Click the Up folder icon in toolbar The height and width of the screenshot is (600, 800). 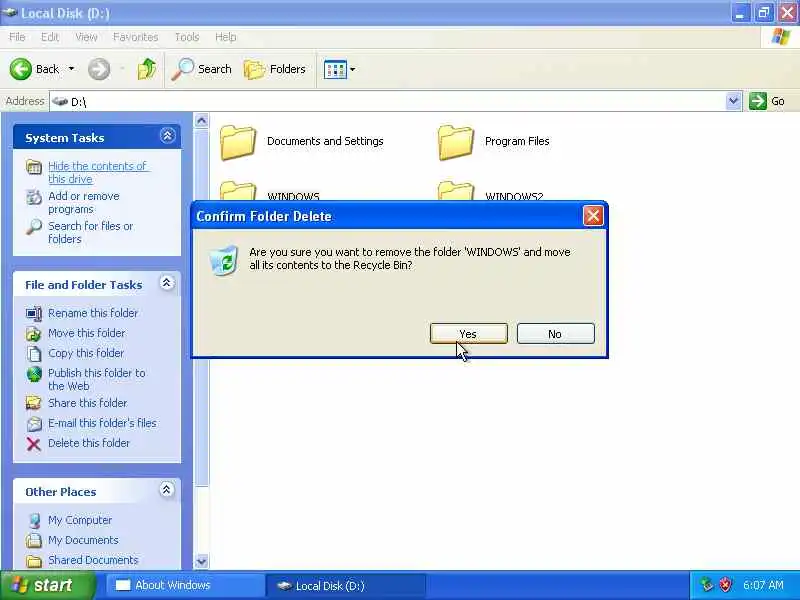click(x=147, y=69)
